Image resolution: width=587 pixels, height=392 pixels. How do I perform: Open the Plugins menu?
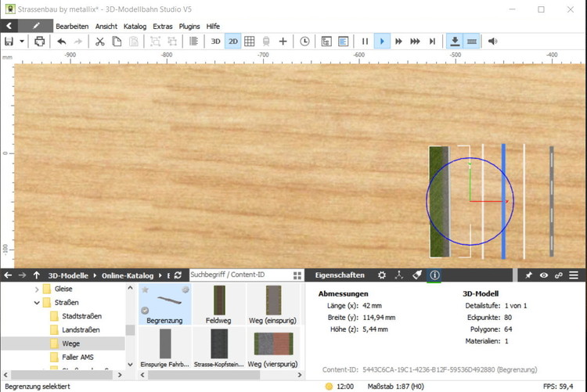[x=189, y=26]
